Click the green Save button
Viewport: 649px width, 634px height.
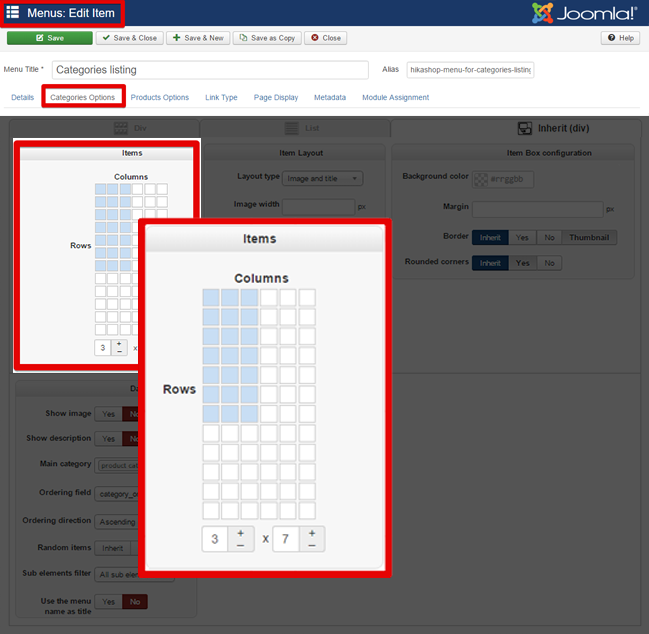[50, 38]
